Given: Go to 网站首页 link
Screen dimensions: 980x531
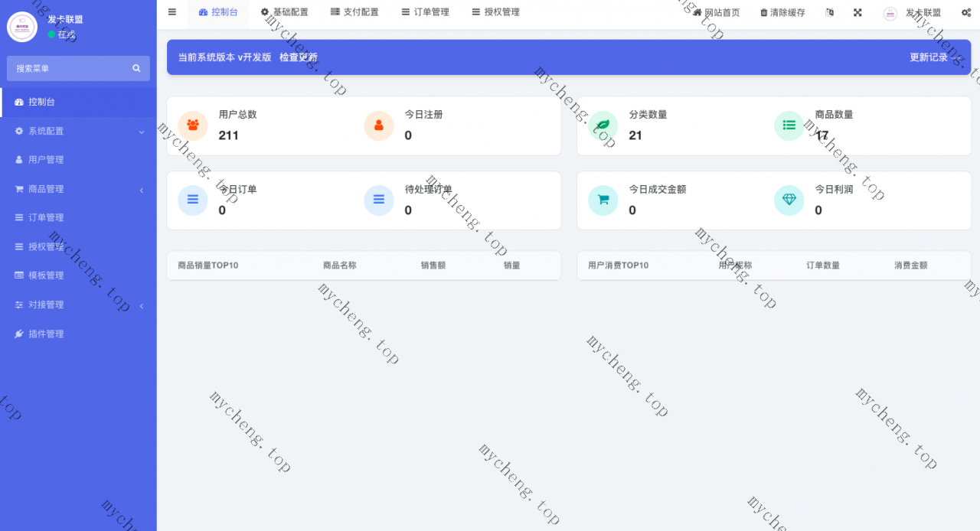Looking at the screenshot, I should [717, 13].
